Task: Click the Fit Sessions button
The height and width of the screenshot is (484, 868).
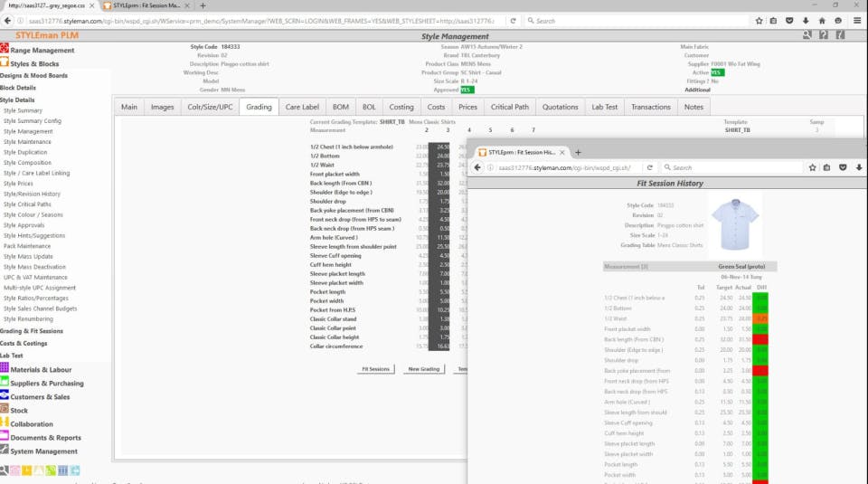Action: 375,369
